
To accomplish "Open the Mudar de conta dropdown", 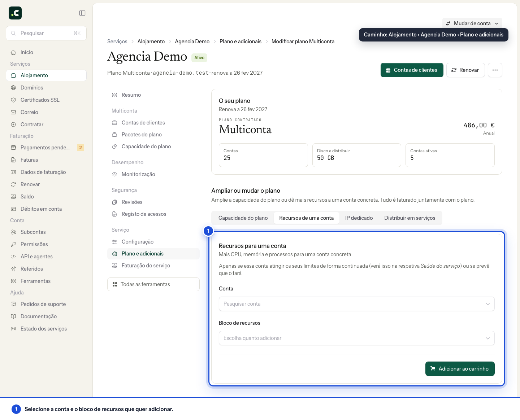I will [x=472, y=23].
